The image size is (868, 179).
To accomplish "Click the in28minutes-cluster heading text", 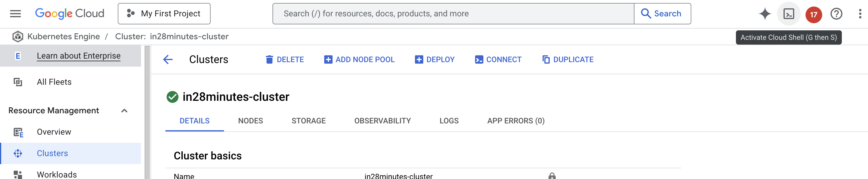I will coord(236,97).
